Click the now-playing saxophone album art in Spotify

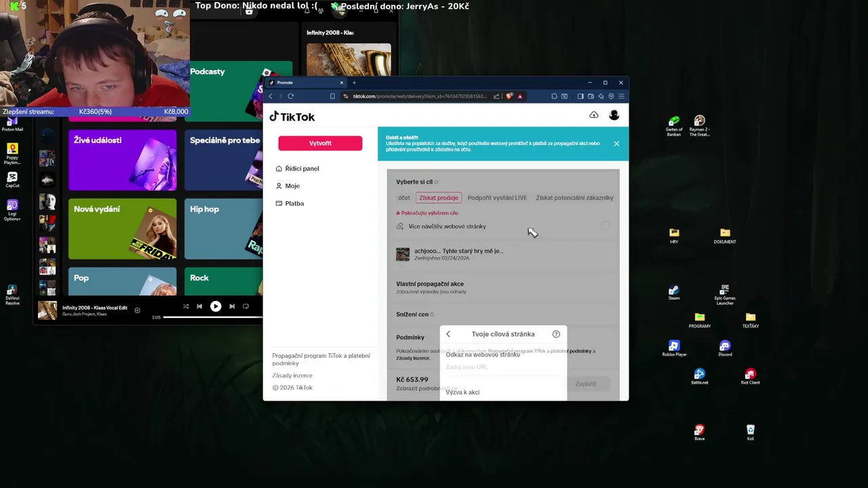click(x=47, y=310)
